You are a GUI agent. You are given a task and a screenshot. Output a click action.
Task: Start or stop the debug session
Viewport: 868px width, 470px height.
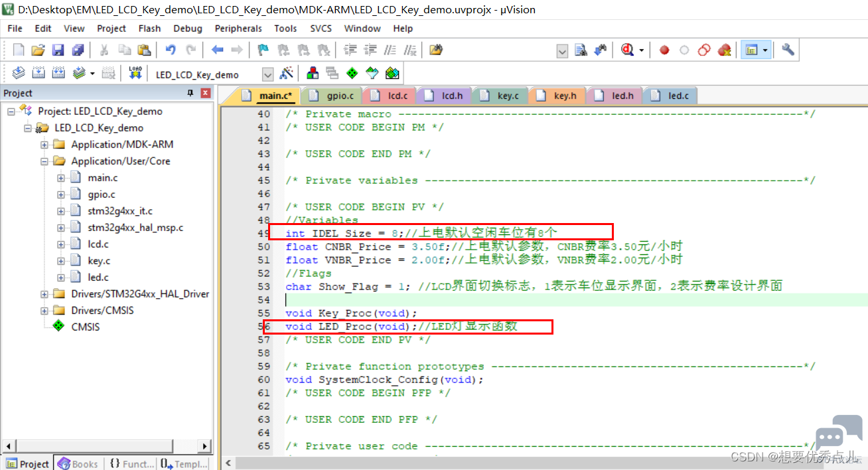click(x=627, y=50)
